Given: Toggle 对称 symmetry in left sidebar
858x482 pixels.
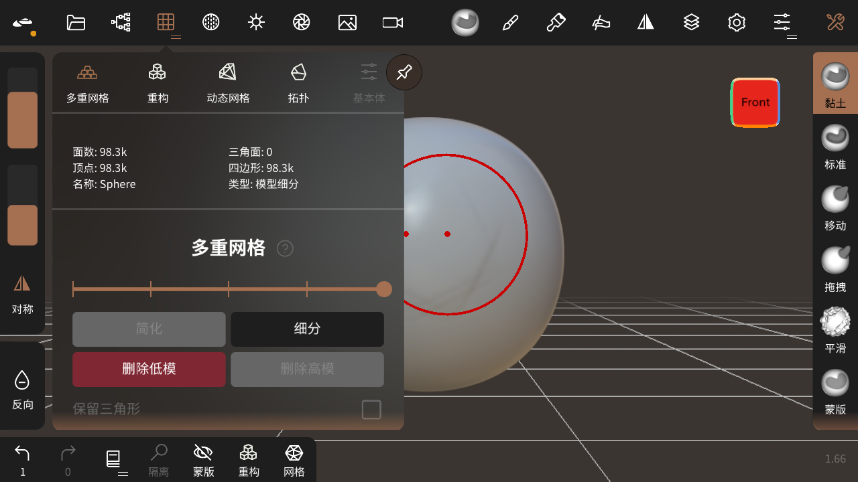Looking at the screenshot, I should click(22, 294).
